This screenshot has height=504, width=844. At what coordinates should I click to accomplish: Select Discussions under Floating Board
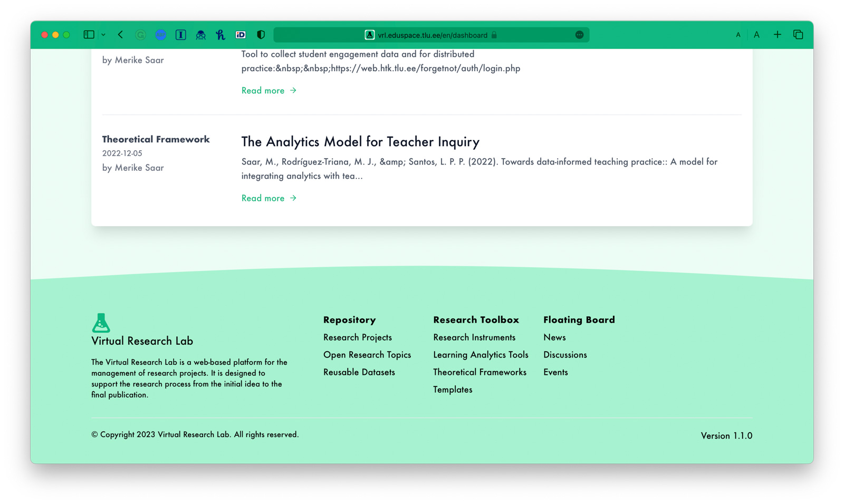(x=565, y=355)
